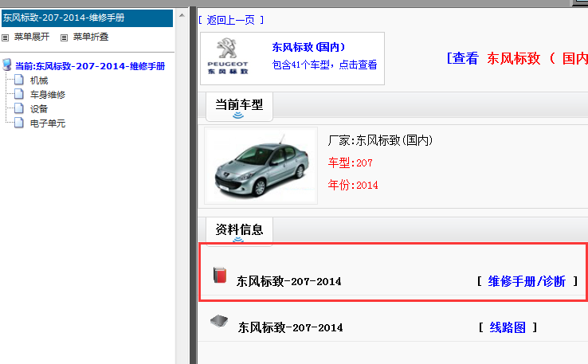Screen dimensions: 588x364
Task: Click the document icon next to 设备
Action: click(x=19, y=108)
